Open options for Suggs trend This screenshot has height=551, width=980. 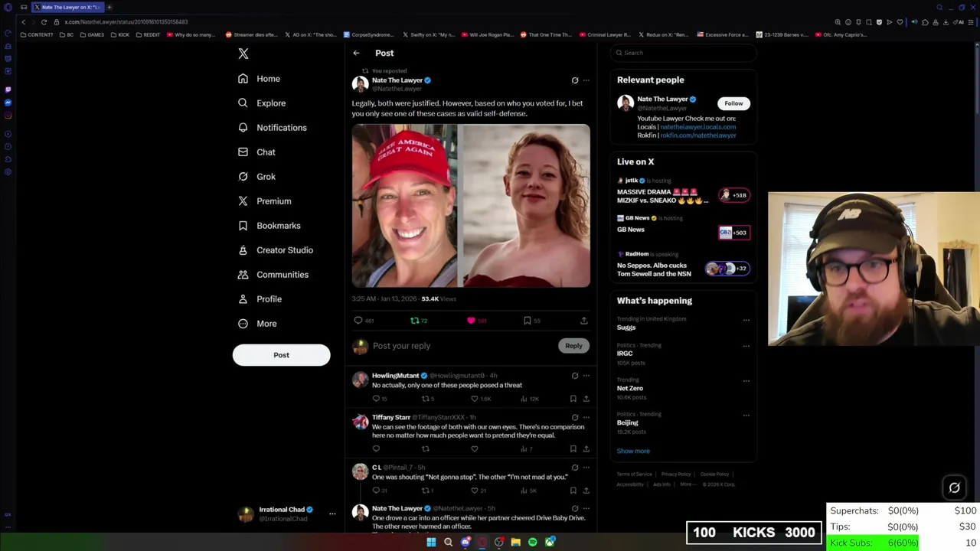pos(746,320)
